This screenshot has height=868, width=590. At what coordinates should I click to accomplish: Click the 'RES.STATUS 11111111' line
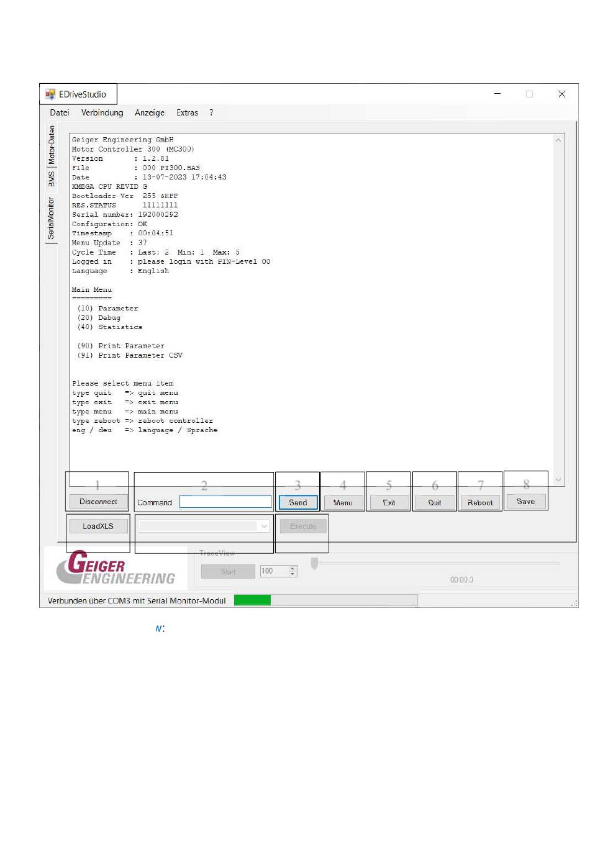point(125,205)
